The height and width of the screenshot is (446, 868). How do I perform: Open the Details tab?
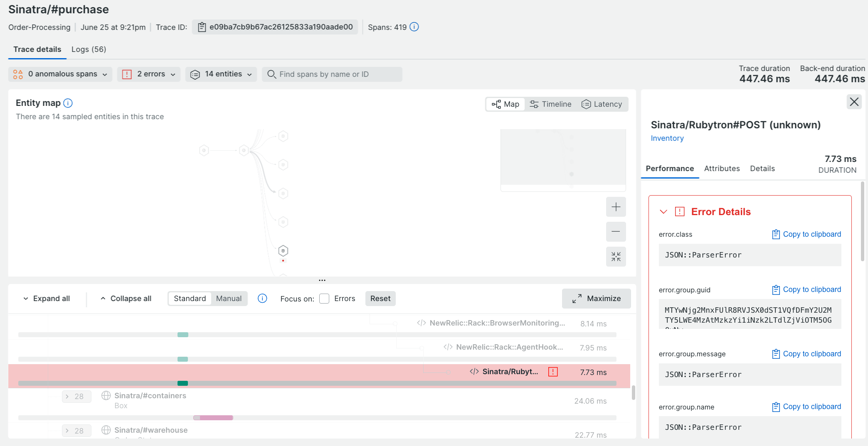coord(762,169)
